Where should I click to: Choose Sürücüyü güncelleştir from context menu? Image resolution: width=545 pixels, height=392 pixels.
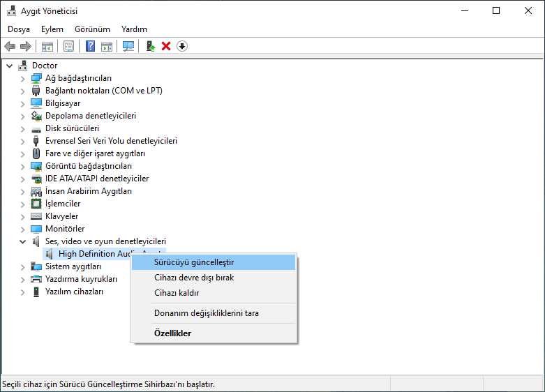point(214,262)
